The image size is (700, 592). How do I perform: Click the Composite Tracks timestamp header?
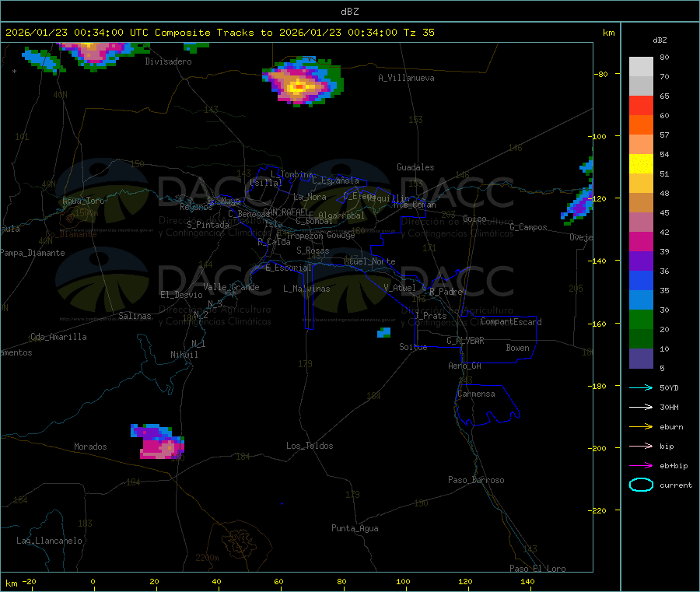219,33
